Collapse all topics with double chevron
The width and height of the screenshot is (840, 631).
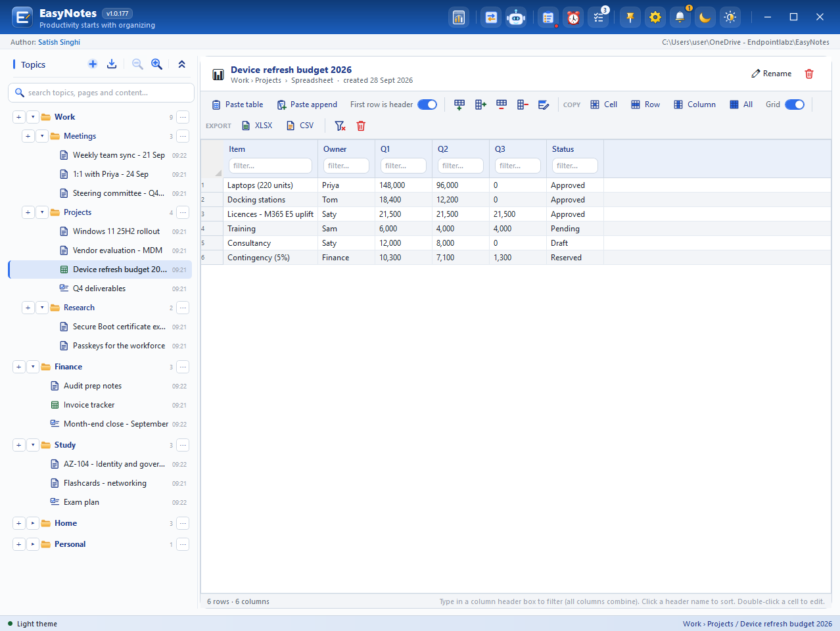pyautogui.click(x=182, y=64)
